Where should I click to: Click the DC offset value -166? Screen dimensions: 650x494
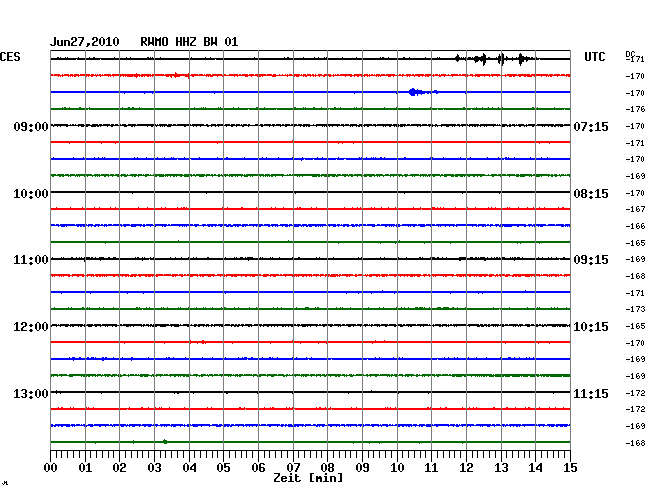coord(635,226)
